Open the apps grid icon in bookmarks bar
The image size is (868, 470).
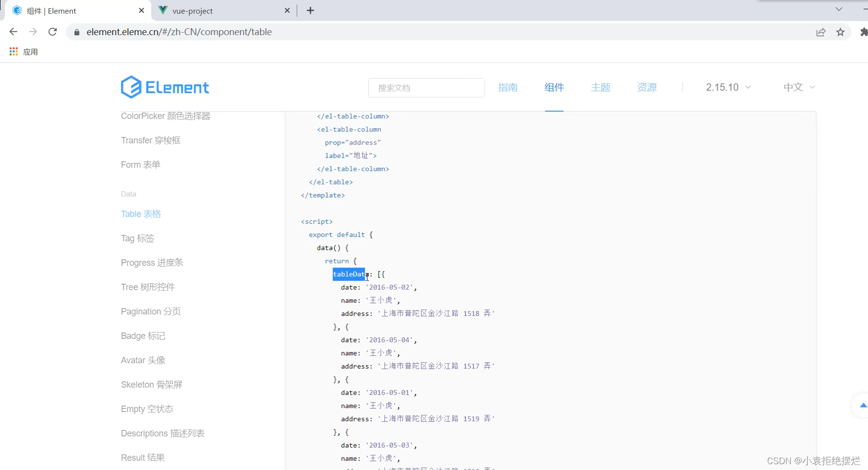[14, 52]
